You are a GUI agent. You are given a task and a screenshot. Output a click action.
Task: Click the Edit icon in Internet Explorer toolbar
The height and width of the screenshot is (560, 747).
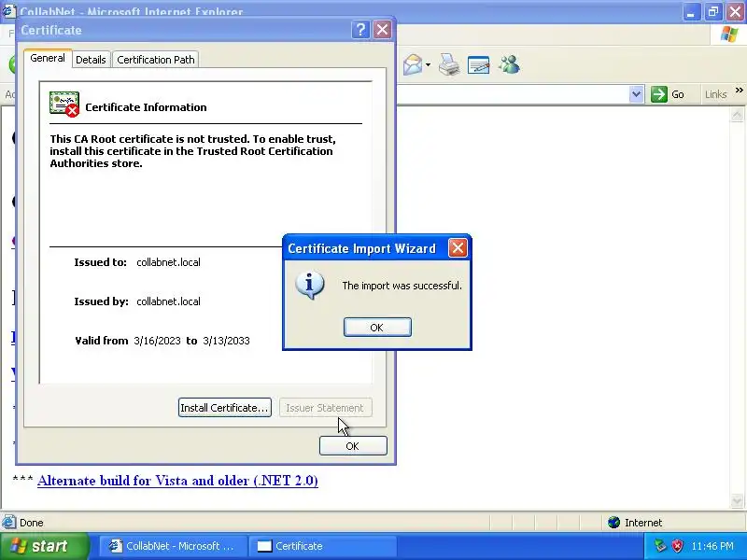[x=479, y=64]
